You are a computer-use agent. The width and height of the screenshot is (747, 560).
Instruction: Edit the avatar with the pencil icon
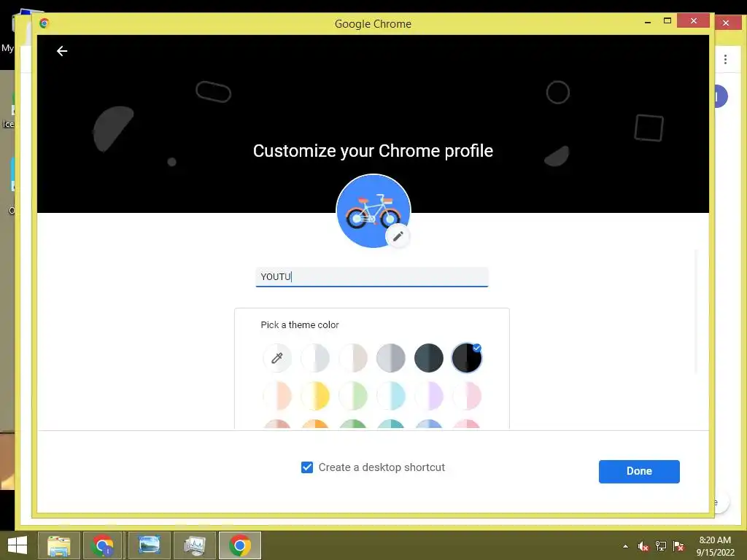pyautogui.click(x=398, y=236)
